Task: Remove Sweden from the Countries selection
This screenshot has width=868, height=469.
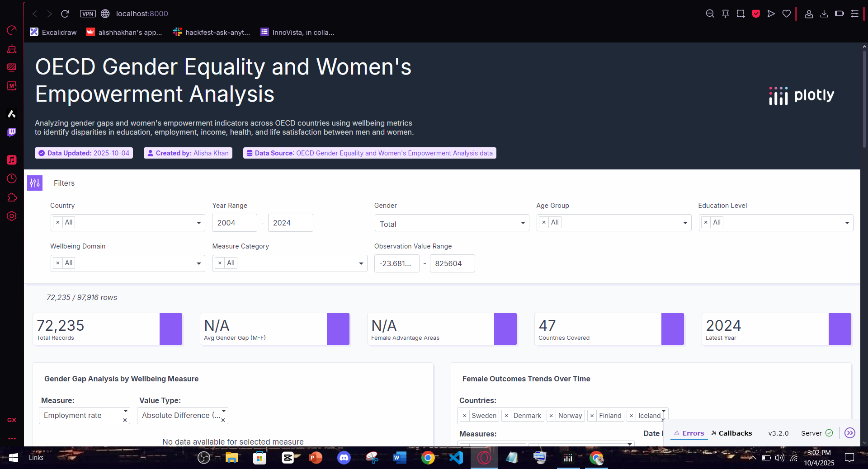Action: click(465, 416)
